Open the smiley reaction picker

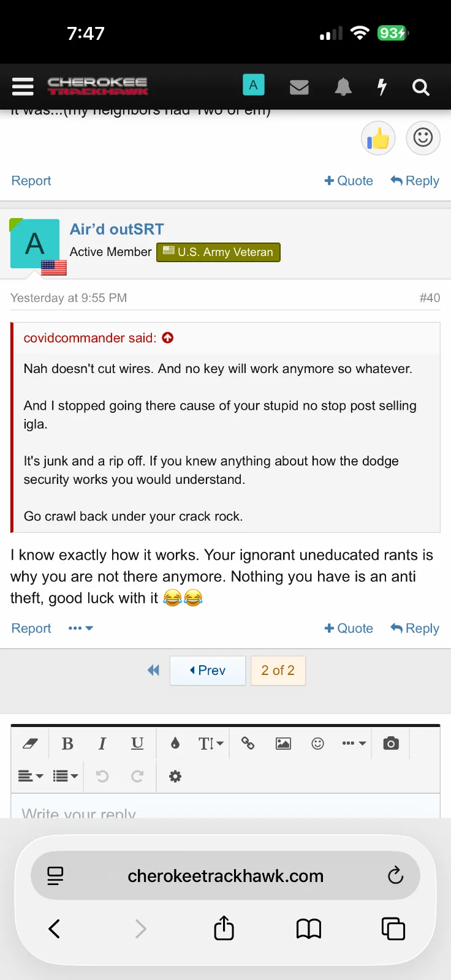tap(423, 138)
